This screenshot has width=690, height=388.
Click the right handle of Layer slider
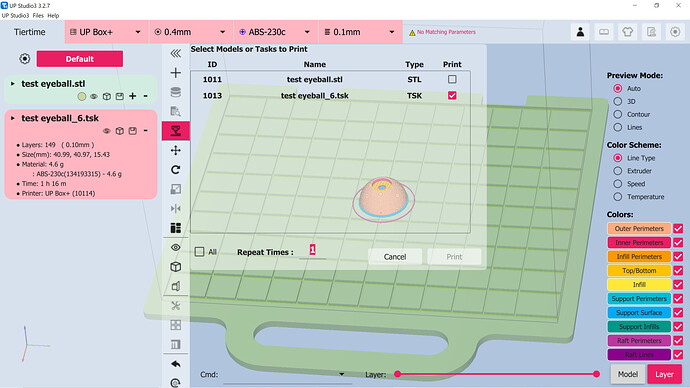596,374
